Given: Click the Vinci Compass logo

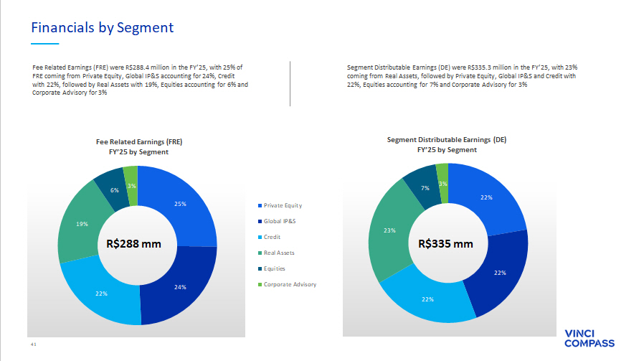Looking at the screenshot, I should (x=589, y=338).
